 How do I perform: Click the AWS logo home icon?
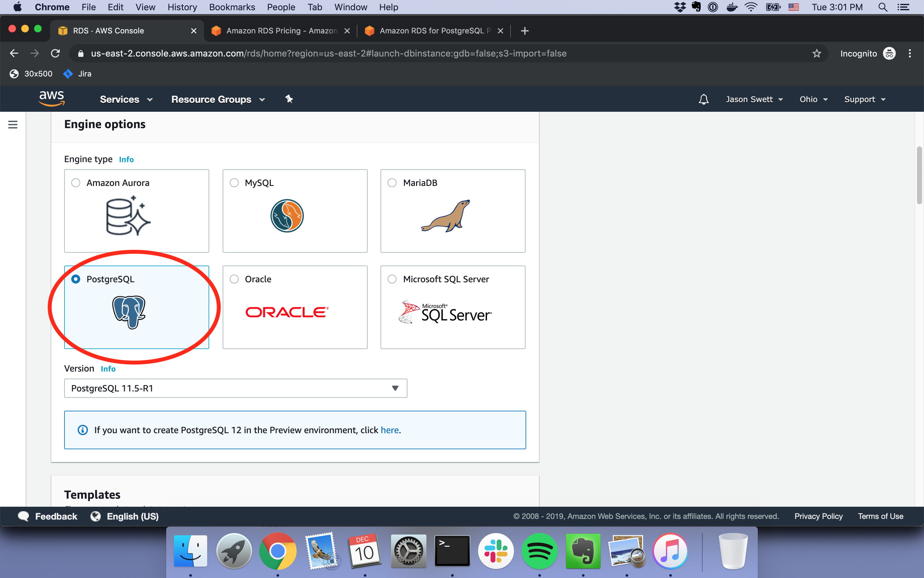point(52,99)
